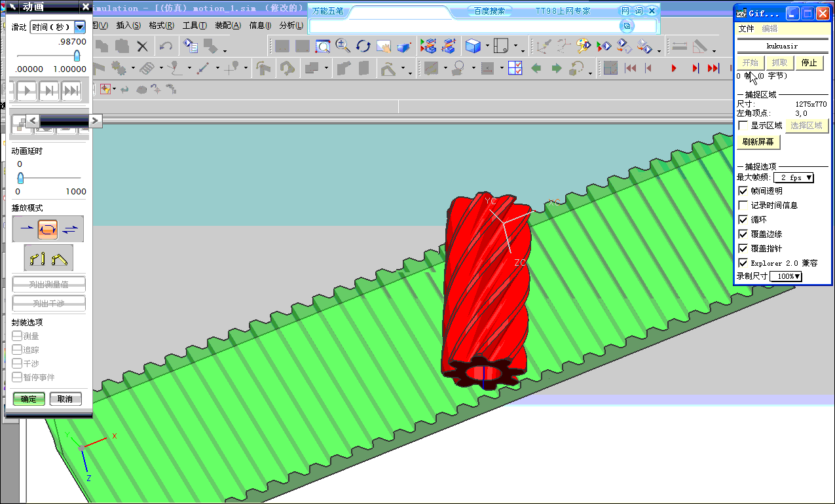Enable the 记录时间信息 checkbox
This screenshot has height=504, width=835.
point(743,205)
